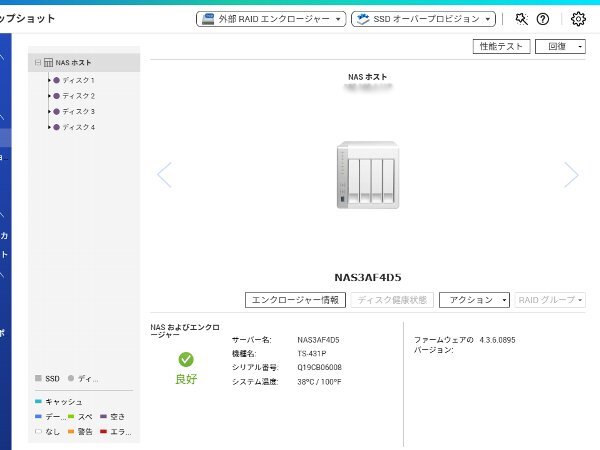600x450 pixels.
Task: Click the ディスク 2 purple status dot
Action: (x=57, y=96)
